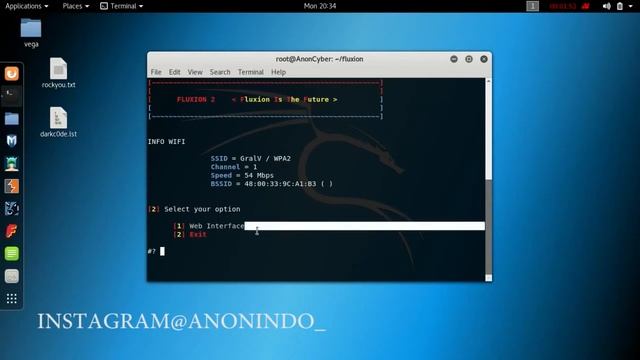The width and height of the screenshot is (640, 360).
Task: Click the battery icon in top bar
Action: tap(620, 6)
